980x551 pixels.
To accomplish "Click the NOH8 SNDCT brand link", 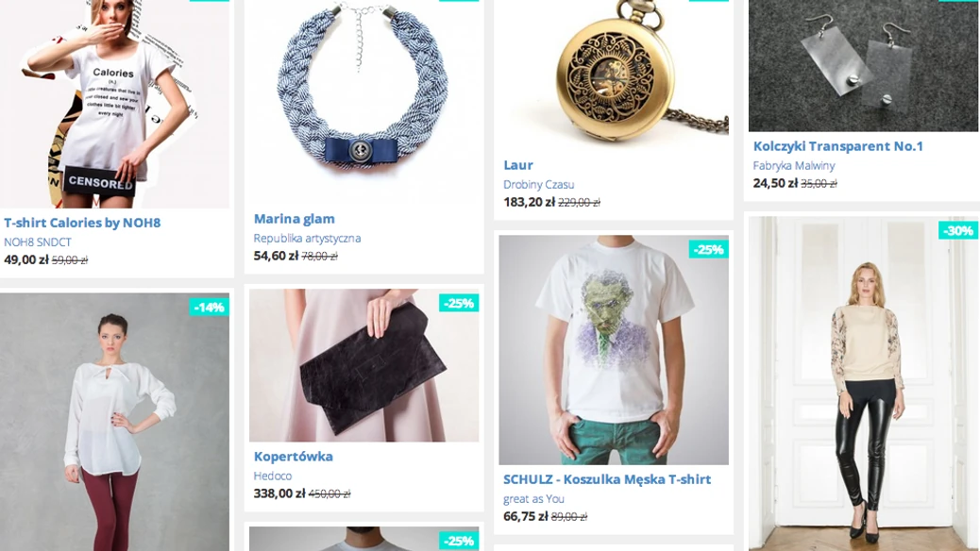I will tap(38, 242).
